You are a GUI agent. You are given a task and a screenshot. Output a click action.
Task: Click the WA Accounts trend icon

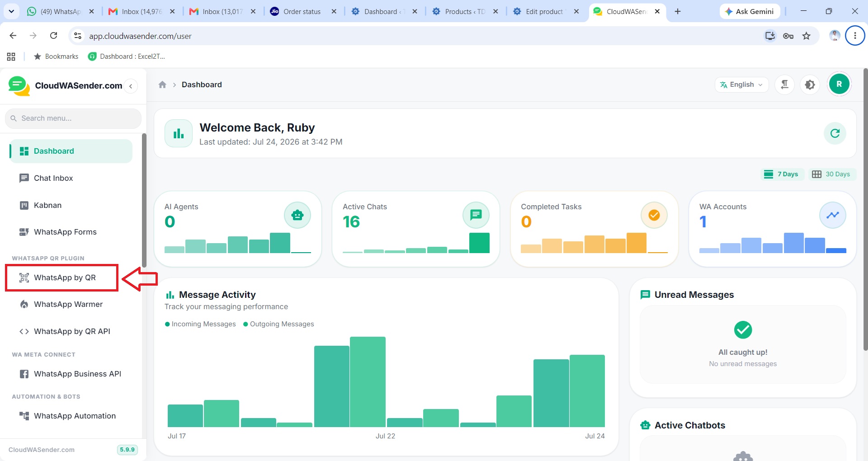pyautogui.click(x=832, y=215)
